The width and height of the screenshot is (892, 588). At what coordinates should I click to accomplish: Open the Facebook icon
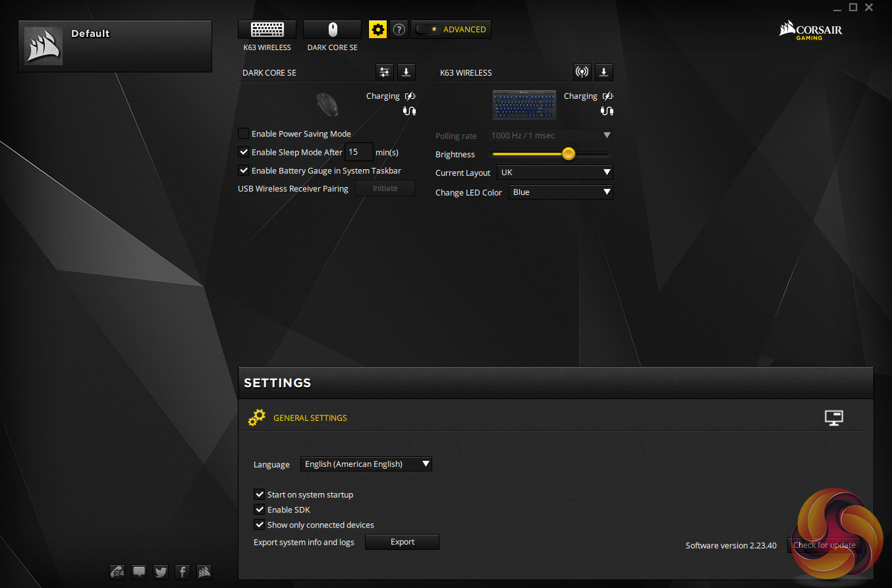(182, 572)
